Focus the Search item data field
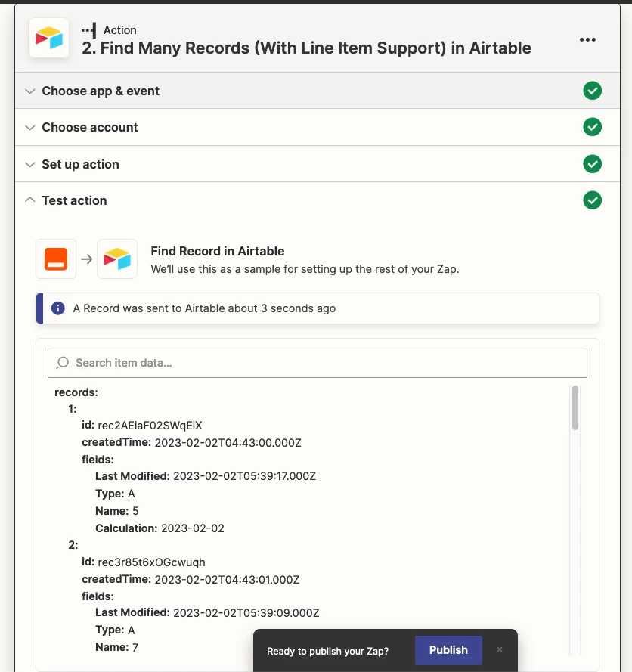Screen dimensions: 632x672 pos(318,363)
